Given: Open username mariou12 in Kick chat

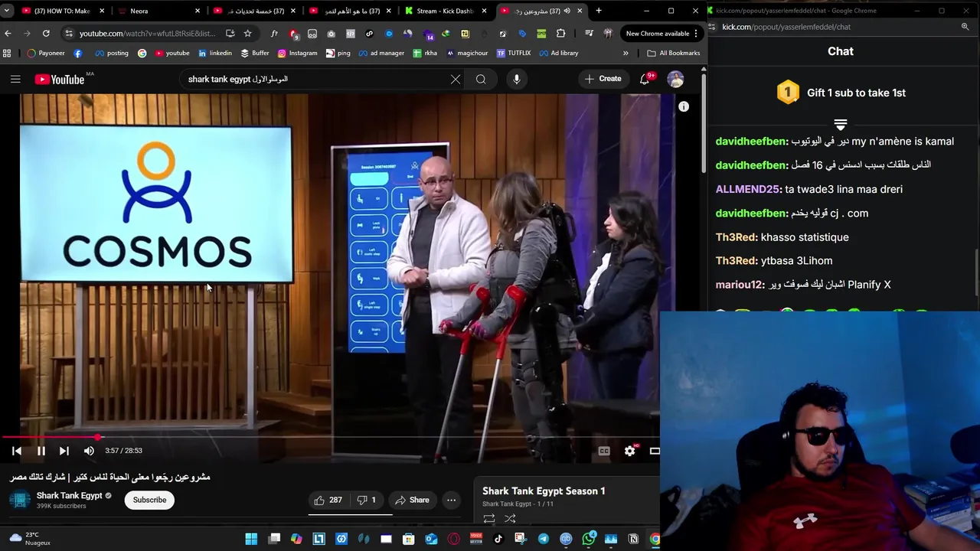Looking at the screenshot, I should click(x=740, y=284).
